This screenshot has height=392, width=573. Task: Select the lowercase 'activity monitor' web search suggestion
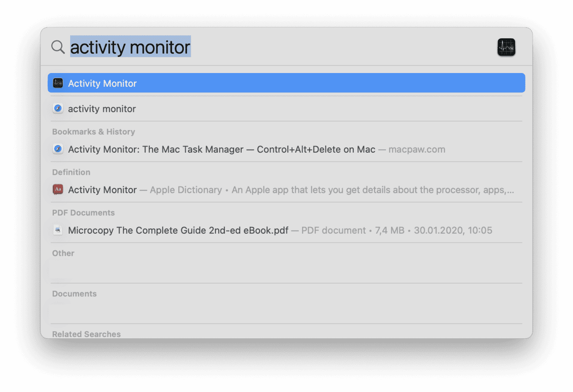102,109
